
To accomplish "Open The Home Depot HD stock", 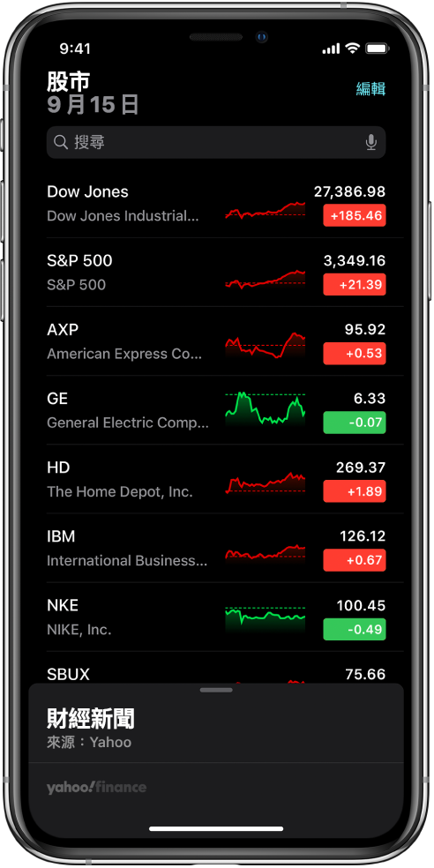I will pyautogui.click(x=216, y=479).
